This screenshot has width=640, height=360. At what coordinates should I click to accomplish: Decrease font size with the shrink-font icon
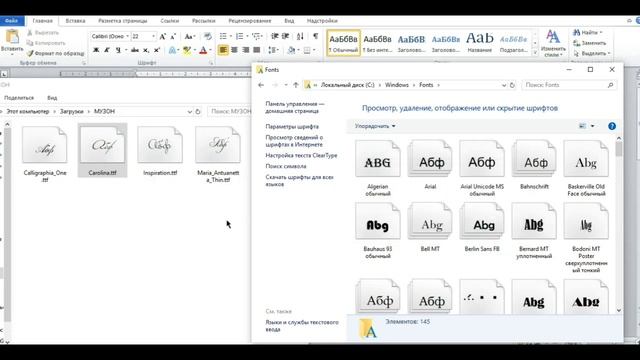click(173, 37)
